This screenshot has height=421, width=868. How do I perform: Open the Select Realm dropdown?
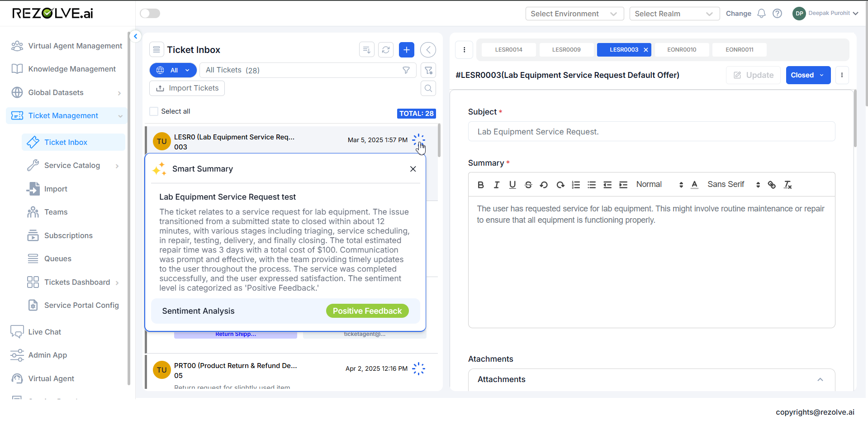[674, 14]
